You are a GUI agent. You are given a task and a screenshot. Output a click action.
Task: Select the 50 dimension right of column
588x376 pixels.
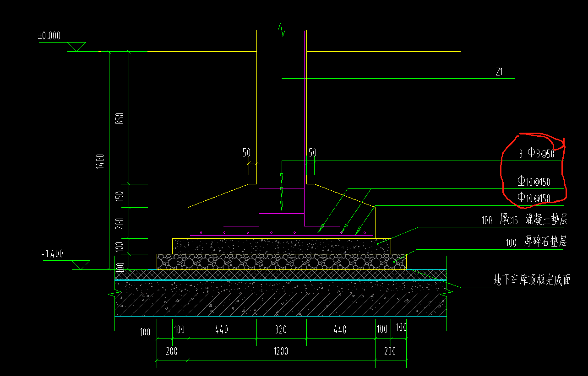tap(312, 152)
